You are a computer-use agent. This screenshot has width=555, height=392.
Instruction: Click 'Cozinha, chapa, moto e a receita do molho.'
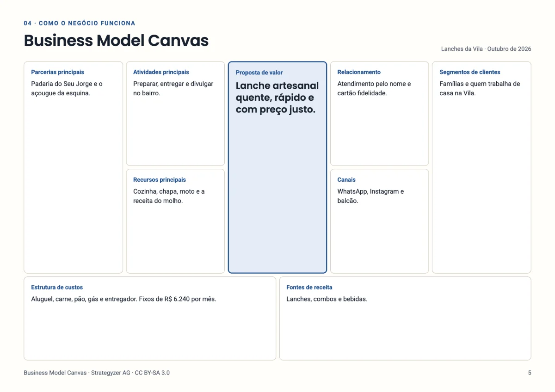tap(169, 196)
